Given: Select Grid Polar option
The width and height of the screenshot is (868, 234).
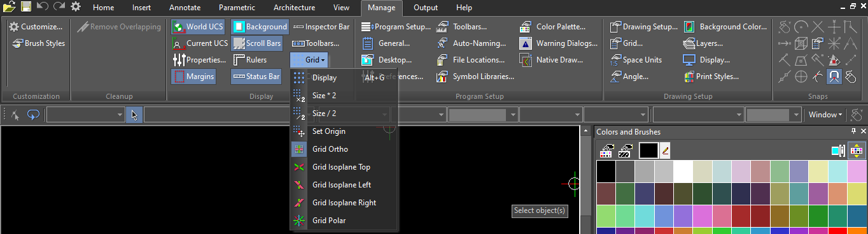Looking at the screenshot, I should point(344,221).
